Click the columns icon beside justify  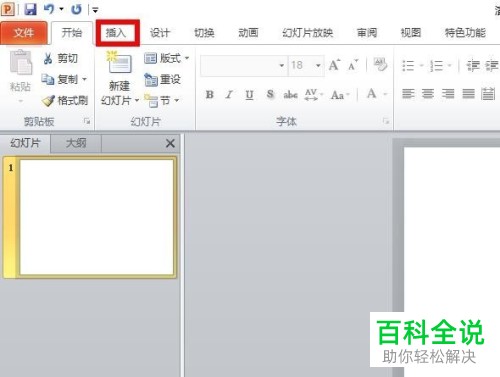tap(488, 94)
